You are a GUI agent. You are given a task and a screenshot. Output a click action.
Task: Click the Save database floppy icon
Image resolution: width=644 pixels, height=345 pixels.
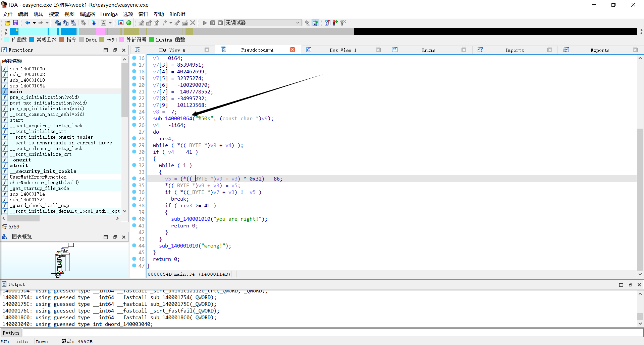pos(15,23)
